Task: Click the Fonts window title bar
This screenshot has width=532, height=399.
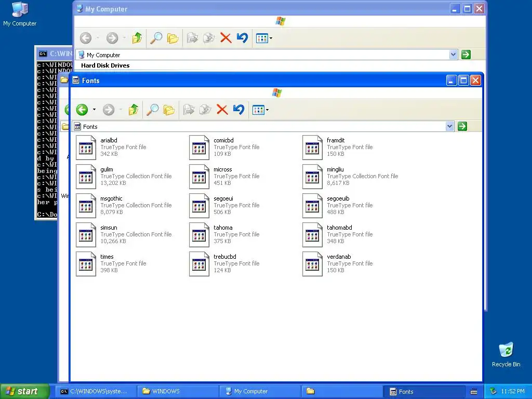Action: pyautogui.click(x=258, y=81)
